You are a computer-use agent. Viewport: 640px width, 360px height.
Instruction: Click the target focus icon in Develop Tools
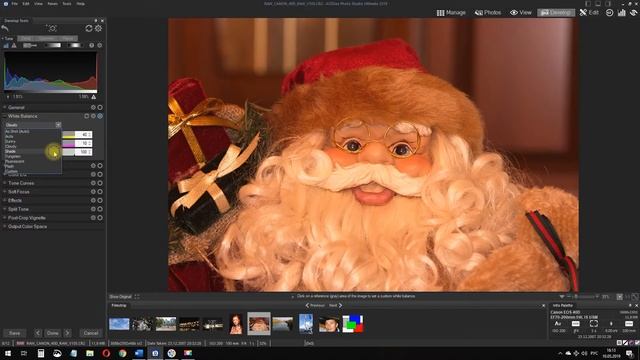click(x=52, y=28)
